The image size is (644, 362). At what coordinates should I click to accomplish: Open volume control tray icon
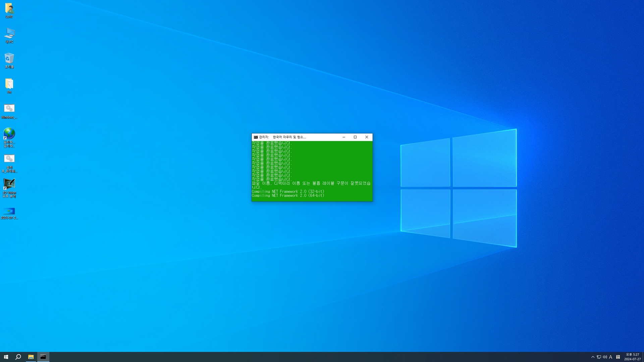click(x=605, y=357)
